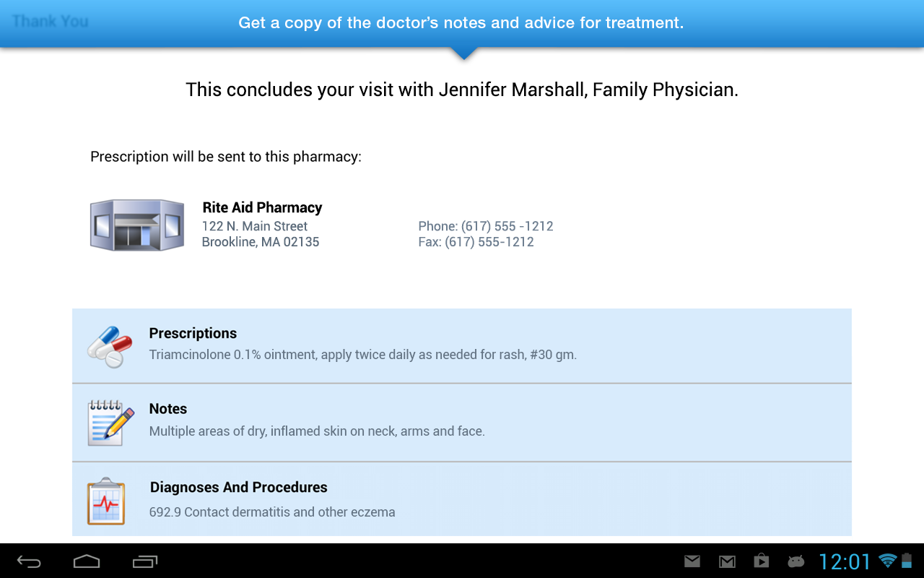Tap the pharmacy phone number
Image resolution: width=924 pixels, height=578 pixels.
coord(486,226)
